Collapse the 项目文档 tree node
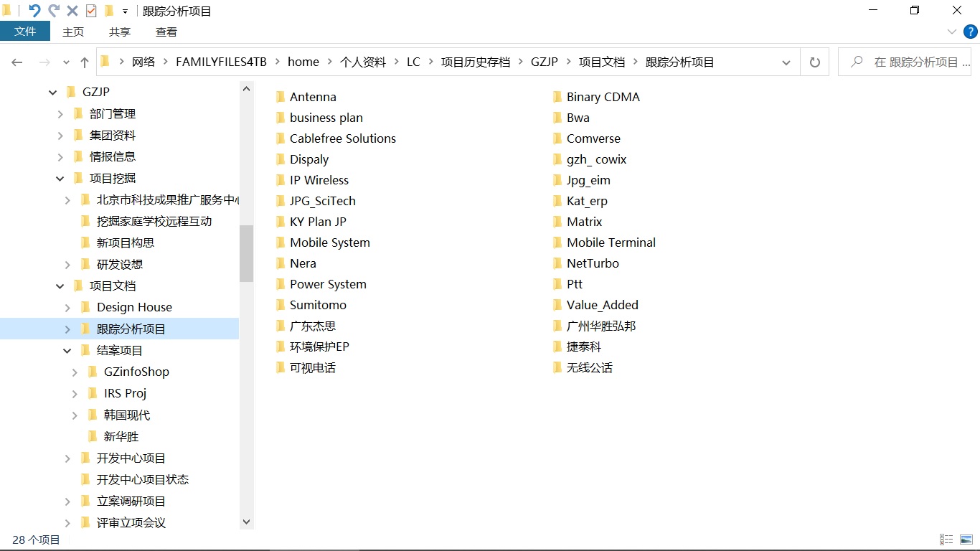The image size is (980, 551). pos(60,286)
